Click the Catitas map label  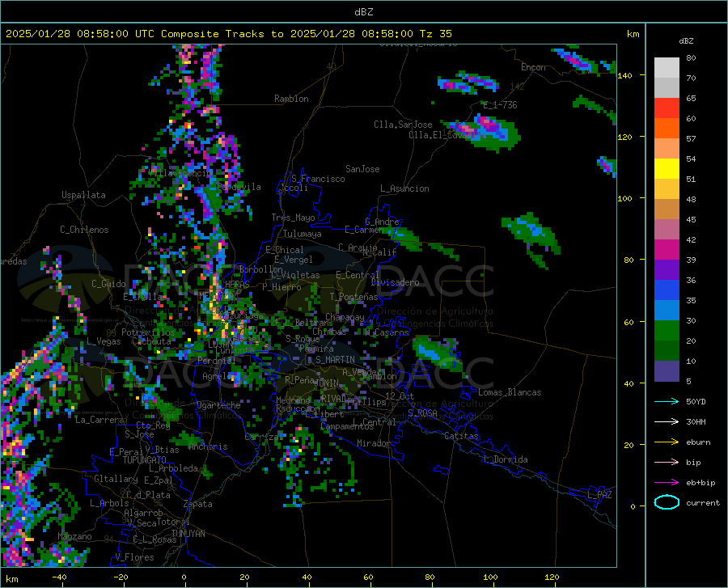click(461, 436)
